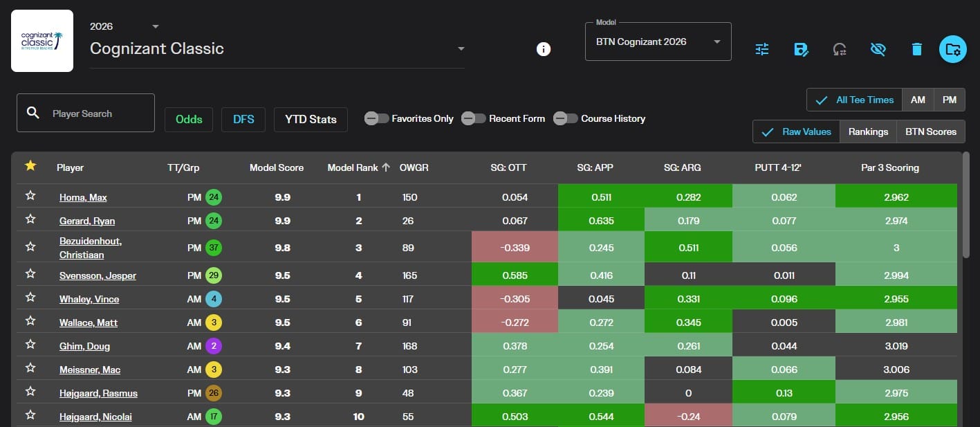Filter to AM tee times

(918, 100)
